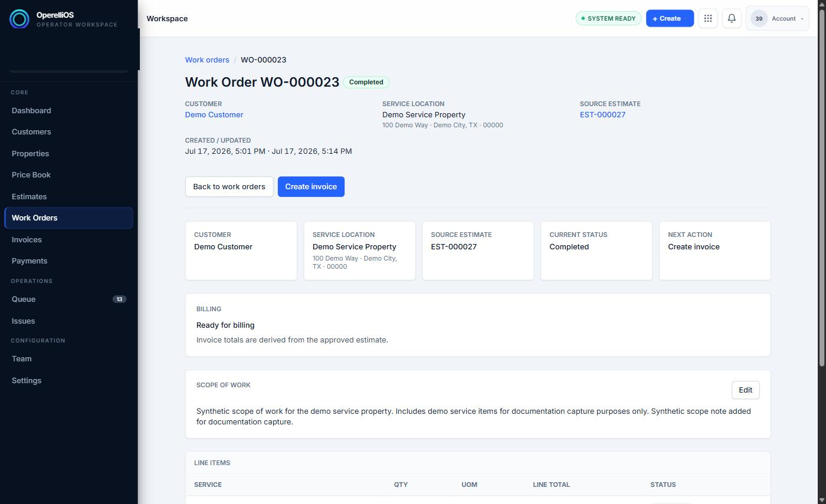Edit the scope of work

(x=745, y=390)
